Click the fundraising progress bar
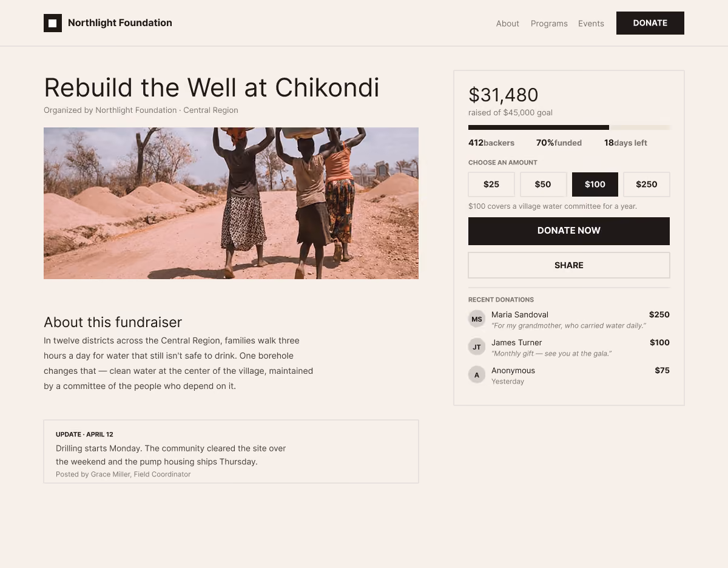This screenshot has height=568, width=728. [569, 127]
